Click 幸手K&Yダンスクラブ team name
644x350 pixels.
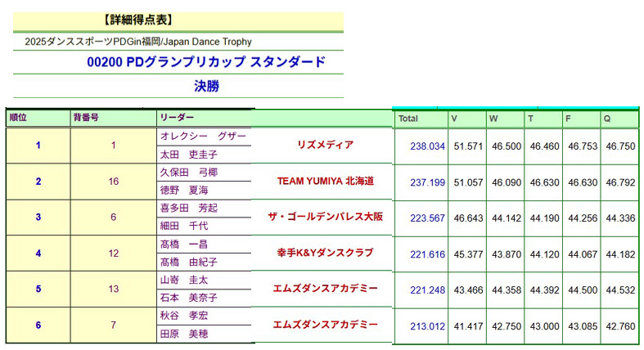pyautogui.click(x=325, y=253)
